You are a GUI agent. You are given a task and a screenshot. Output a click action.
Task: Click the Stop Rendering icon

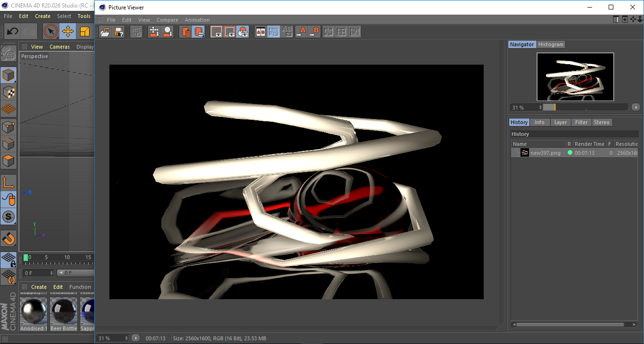click(136, 32)
